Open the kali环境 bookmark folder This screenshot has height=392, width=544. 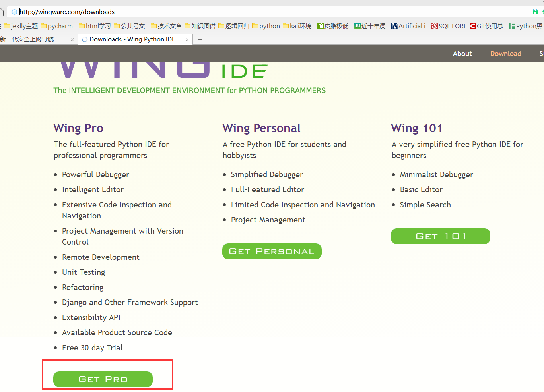pyautogui.click(x=297, y=26)
